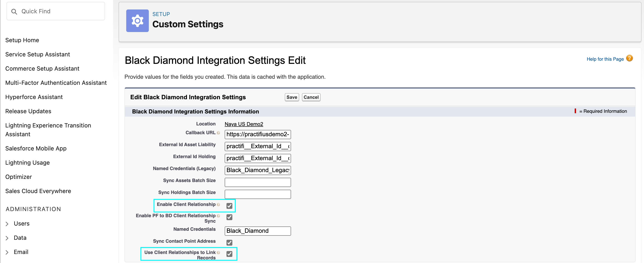
Task: Save the Black Diamond settings
Action: click(x=292, y=97)
